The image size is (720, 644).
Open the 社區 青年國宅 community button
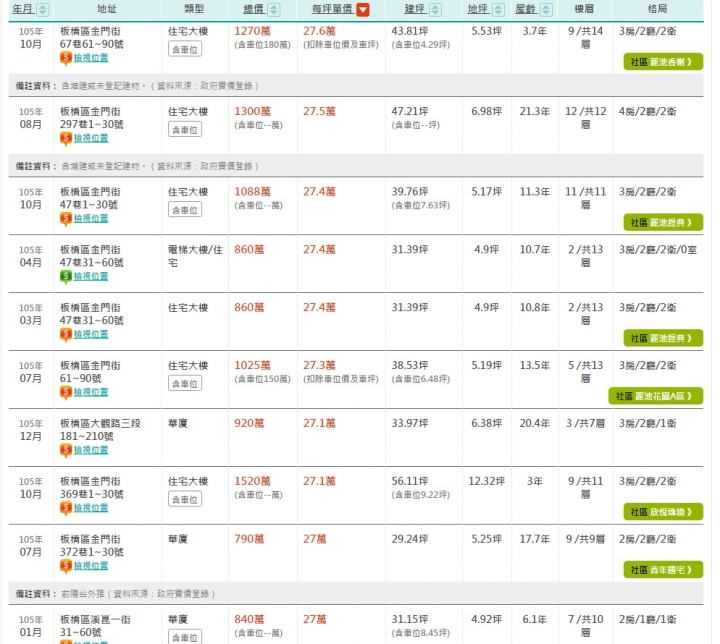point(663,570)
